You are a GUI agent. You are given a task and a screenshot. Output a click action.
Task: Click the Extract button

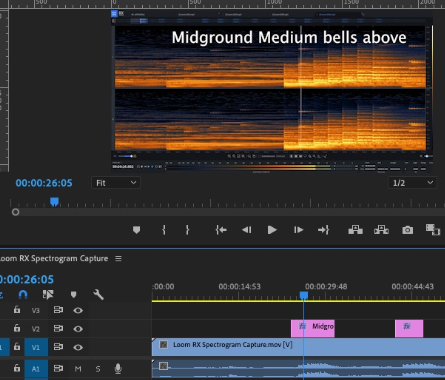click(x=381, y=230)
